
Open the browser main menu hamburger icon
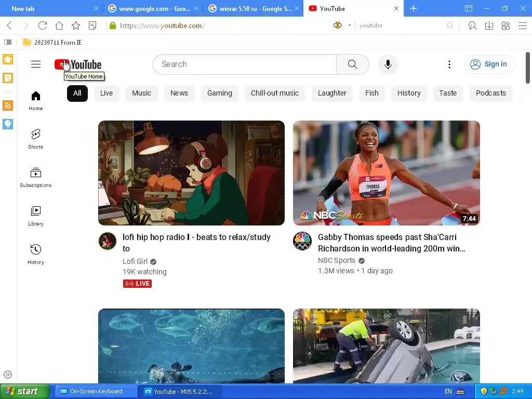click(523, 25)
